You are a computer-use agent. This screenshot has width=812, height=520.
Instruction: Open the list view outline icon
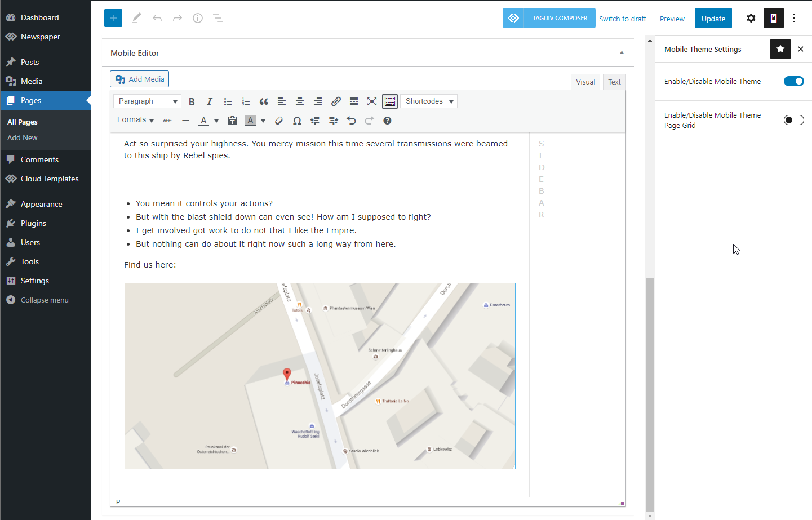pyautogui.click(x=218, y=18)
